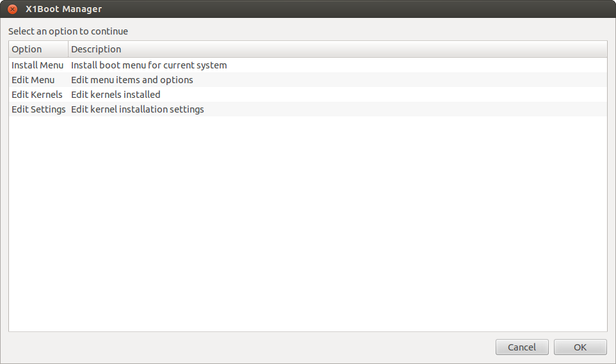
Task: Click 'Edit kernels installed' description text
Action: (115, 95)
